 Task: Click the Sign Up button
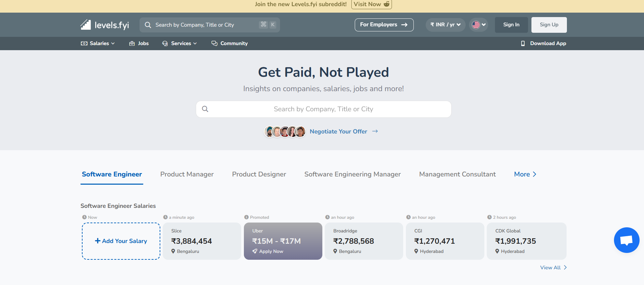click(549, 25)
